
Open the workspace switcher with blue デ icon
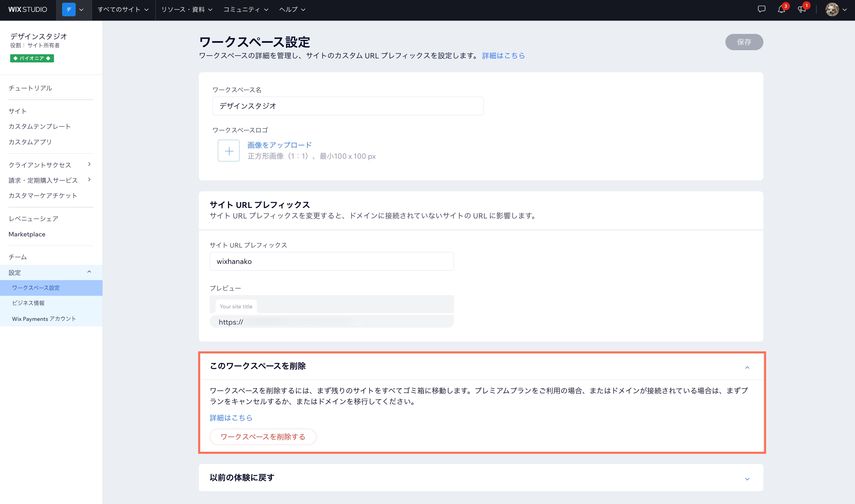[73, 9]
